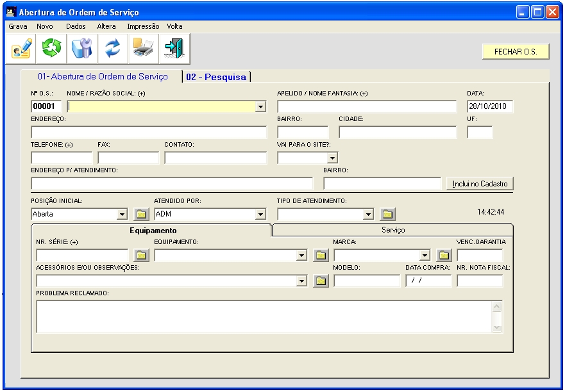This screenshot has height=392, width=565.
Task: Click folder icon next to Acessórios e/ou Observações
Action: pos(321,281)
